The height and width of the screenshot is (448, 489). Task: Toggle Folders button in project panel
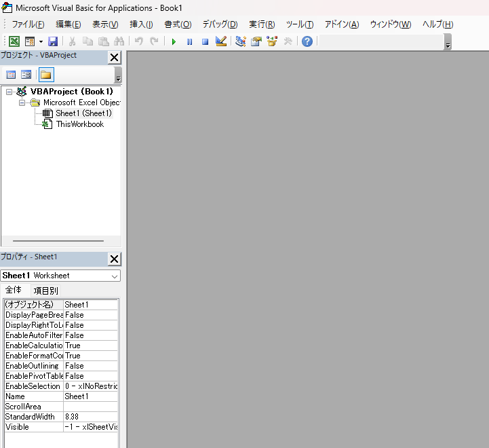46,75
